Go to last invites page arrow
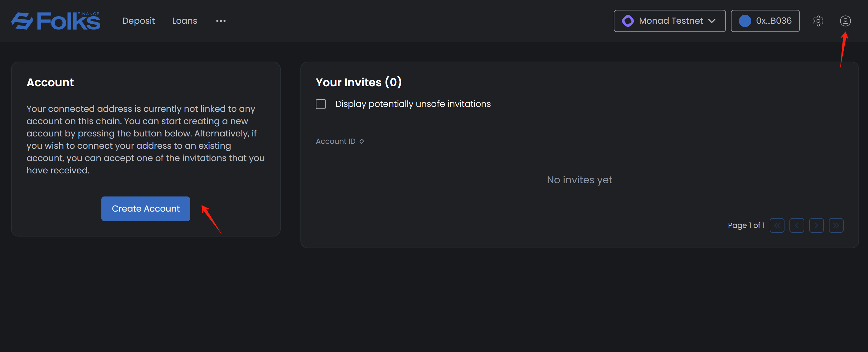868x352 pixels. (x=836, y=225)
